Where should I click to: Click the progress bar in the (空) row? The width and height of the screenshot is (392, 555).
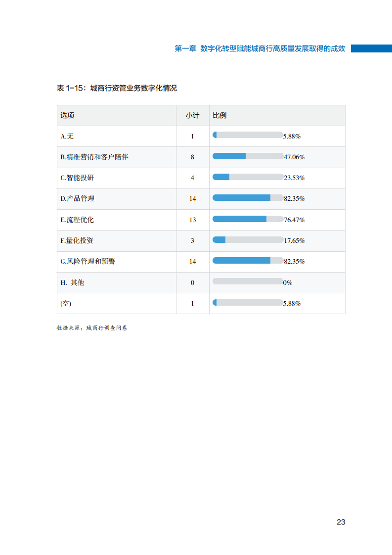click(248, 303)
